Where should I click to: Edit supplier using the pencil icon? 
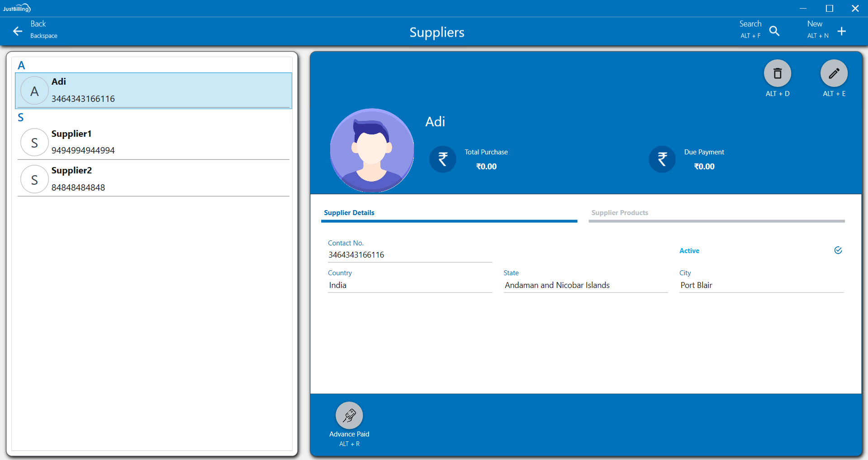(834, 73)
